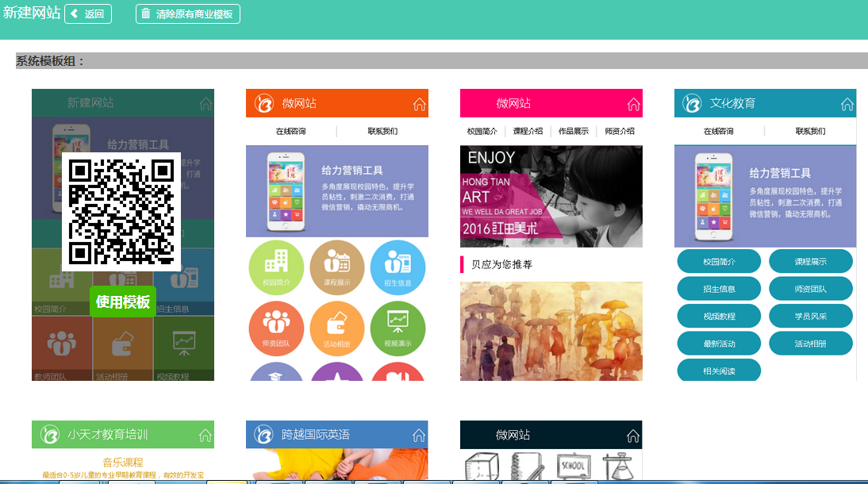Click 音乐课程 heading text
Screen dimensions: 868x484
pyautogui.click(x=123, y=463)
